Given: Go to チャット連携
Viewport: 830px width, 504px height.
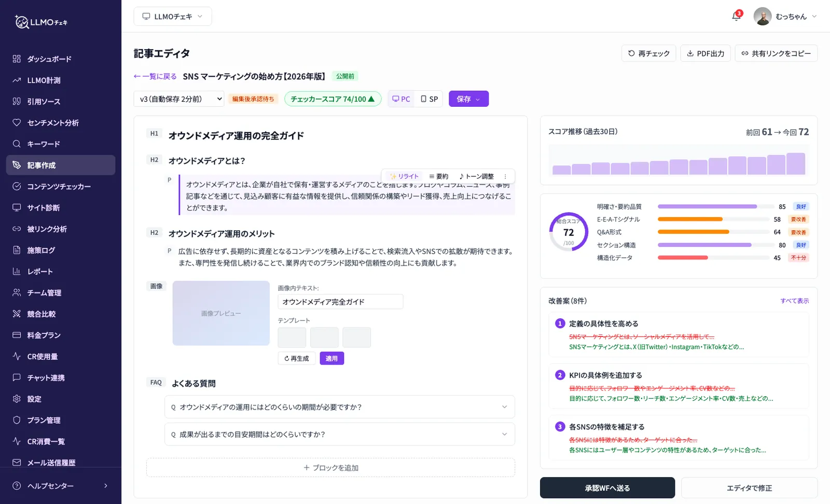Looking at the screenshot, I should [x=61, y=378].
